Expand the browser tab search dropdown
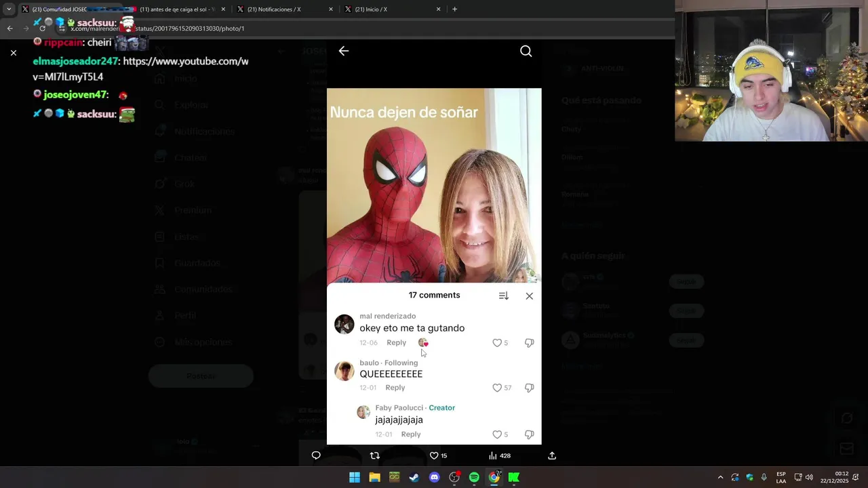 tap(9, 9)
